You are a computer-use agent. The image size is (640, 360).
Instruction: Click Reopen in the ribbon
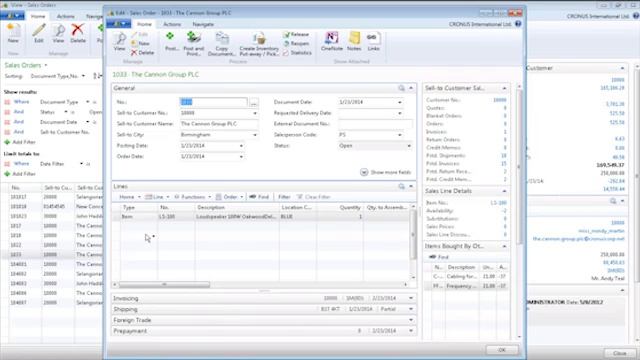point(296,44)
